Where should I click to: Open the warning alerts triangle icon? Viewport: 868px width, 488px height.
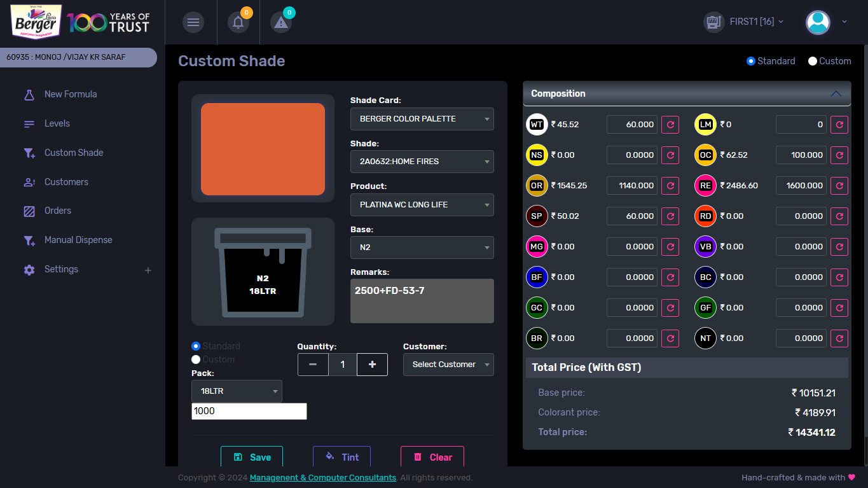tap(280, 23)
